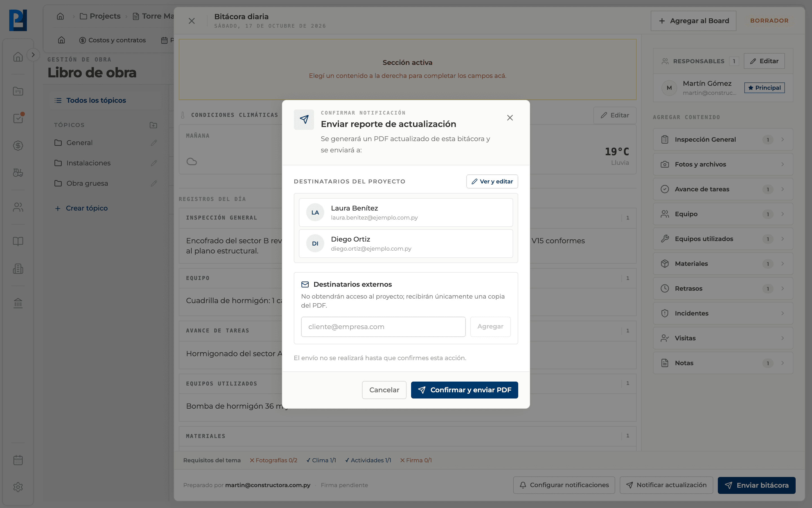Expand Avance de tareas content row
Screen dimensions: 812x508
tap(723, 189)
